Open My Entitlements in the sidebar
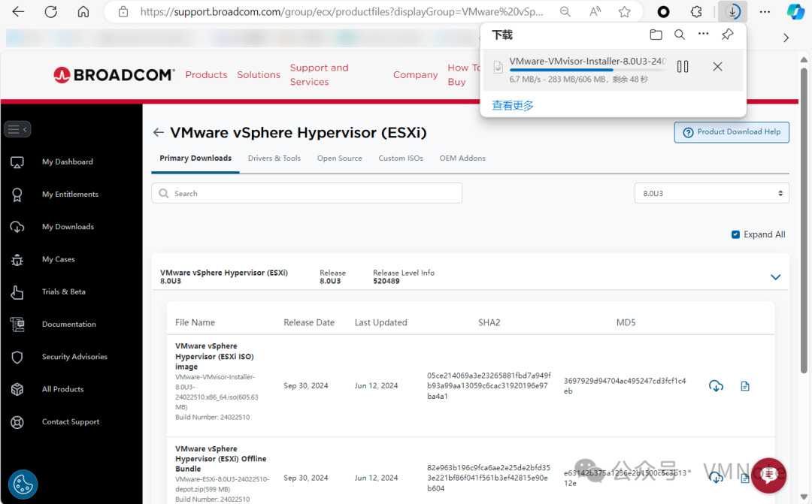The height and width of the screenshot is (504, 812). 70,195
